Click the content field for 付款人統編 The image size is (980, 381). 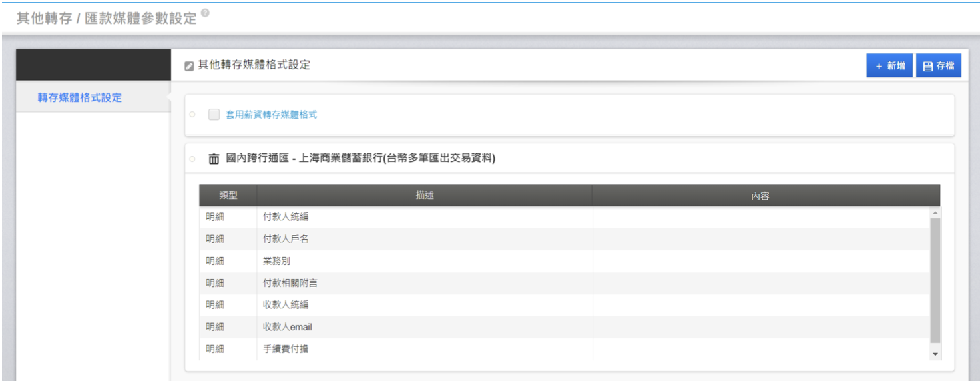[x=760, y=217]
